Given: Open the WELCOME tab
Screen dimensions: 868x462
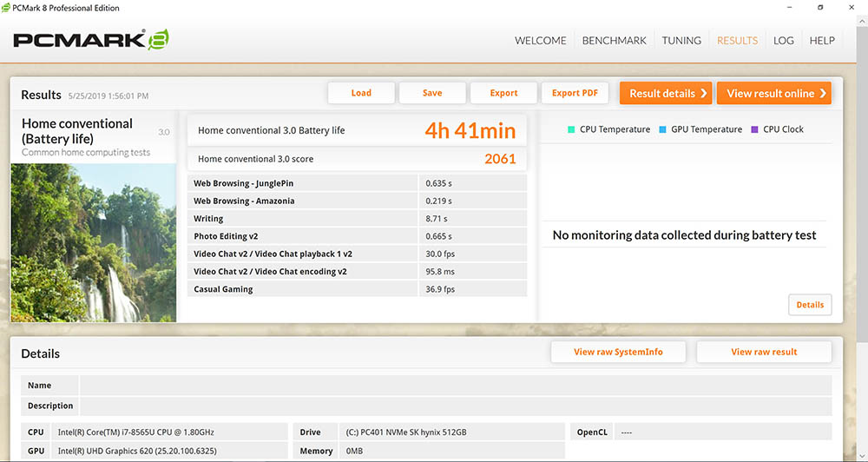Looking at the screenshot, I should (540, 41).
